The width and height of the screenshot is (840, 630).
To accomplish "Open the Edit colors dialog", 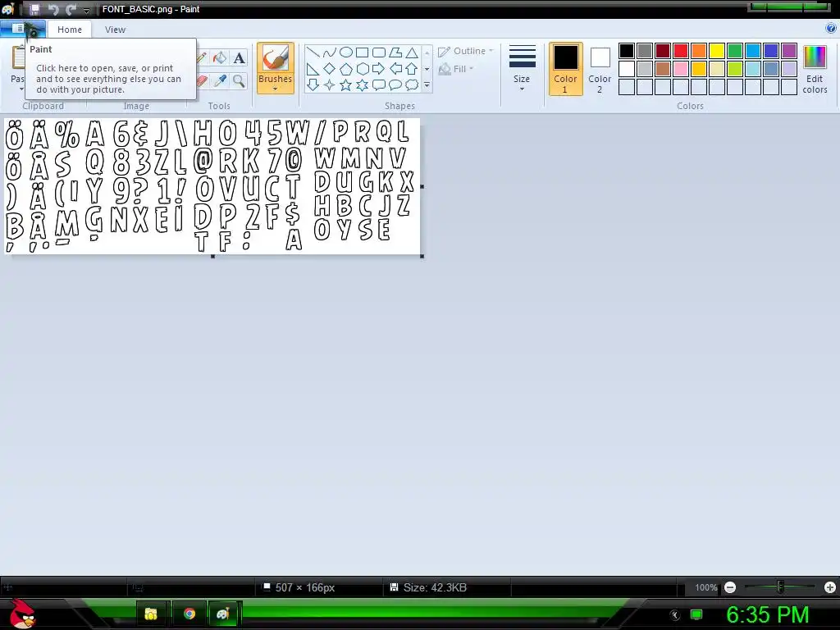I will [815, 69].
